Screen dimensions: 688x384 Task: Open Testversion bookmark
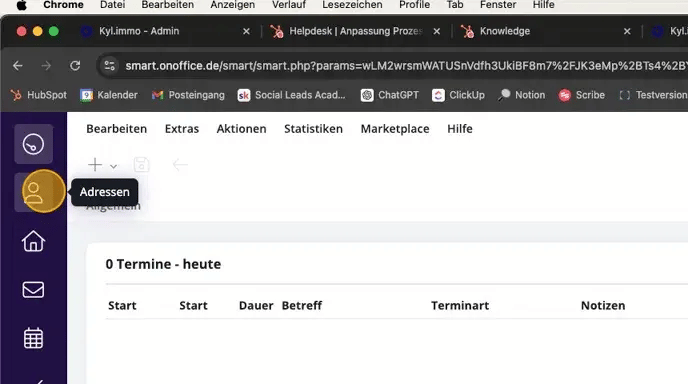(x=653, y=95)
